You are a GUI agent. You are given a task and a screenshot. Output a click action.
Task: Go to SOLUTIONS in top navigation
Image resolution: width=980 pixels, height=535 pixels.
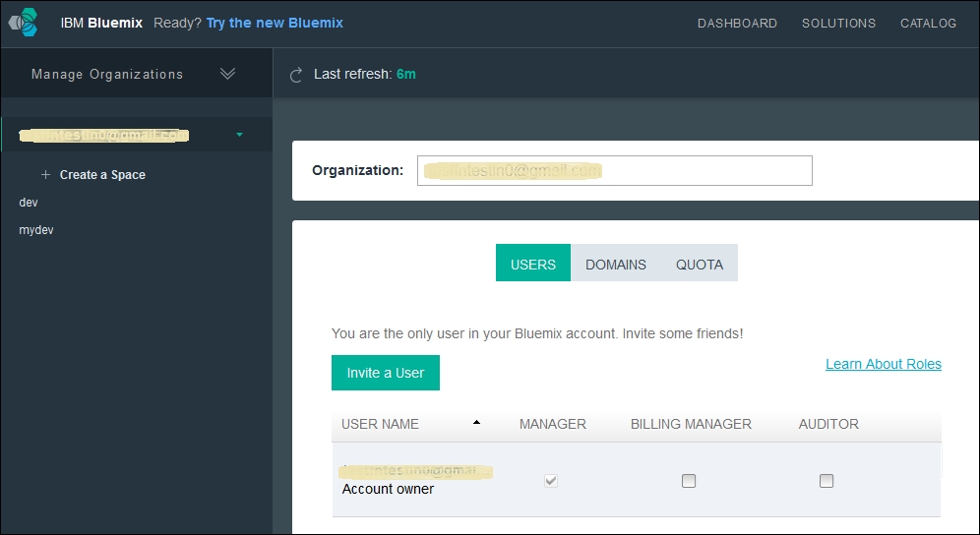pos(838,24)
